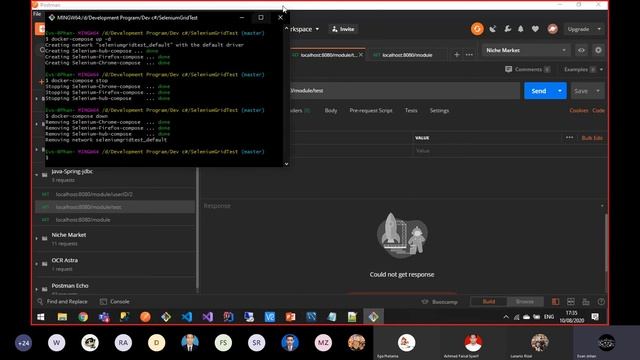Open Bootcamp in the status bar

click(x=440, y=302)
